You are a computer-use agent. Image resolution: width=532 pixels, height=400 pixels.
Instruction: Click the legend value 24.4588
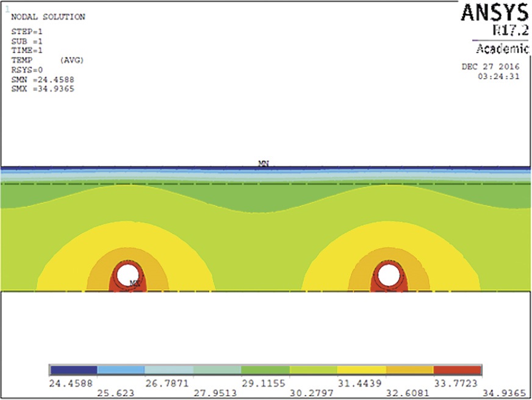coord(71,384)
